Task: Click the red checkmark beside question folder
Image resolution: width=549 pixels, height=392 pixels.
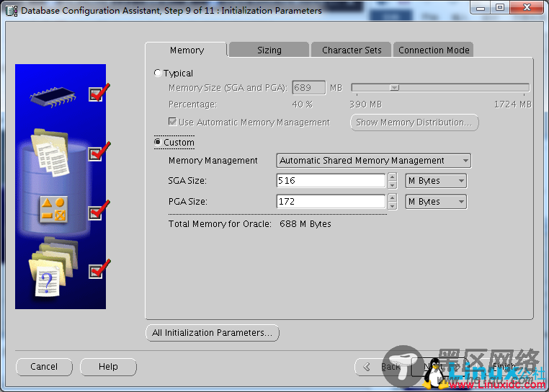Action: pyautogui.click(x=99, y=269)
